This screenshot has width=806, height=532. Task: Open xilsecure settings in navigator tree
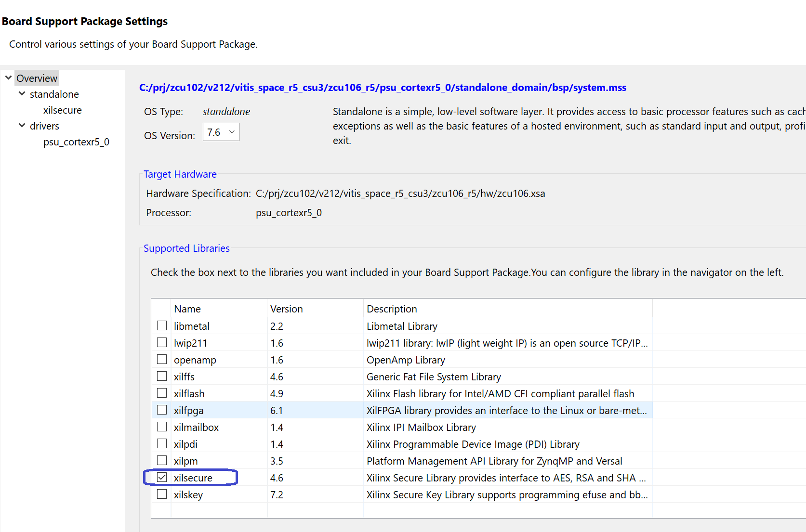tap(63, 110)
